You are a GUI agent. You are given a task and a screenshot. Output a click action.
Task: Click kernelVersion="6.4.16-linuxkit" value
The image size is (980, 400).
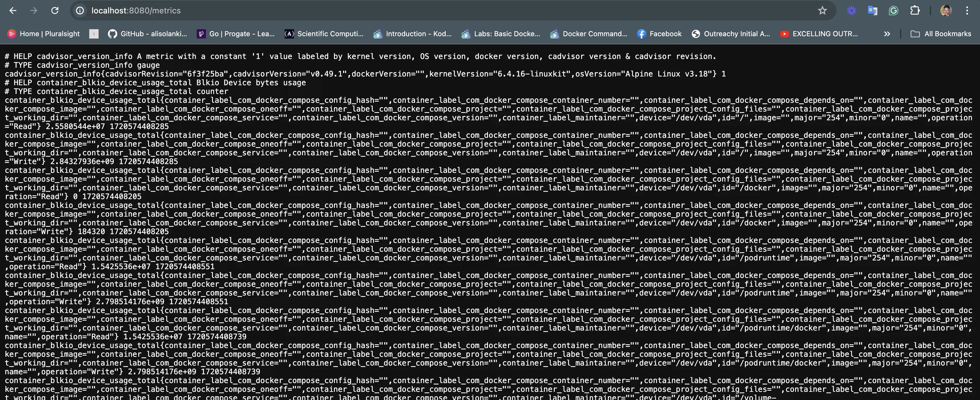(500, 74)
